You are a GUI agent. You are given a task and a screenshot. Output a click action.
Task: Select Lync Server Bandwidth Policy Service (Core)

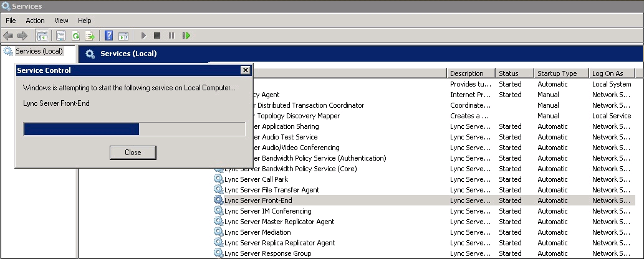point(291,169)
